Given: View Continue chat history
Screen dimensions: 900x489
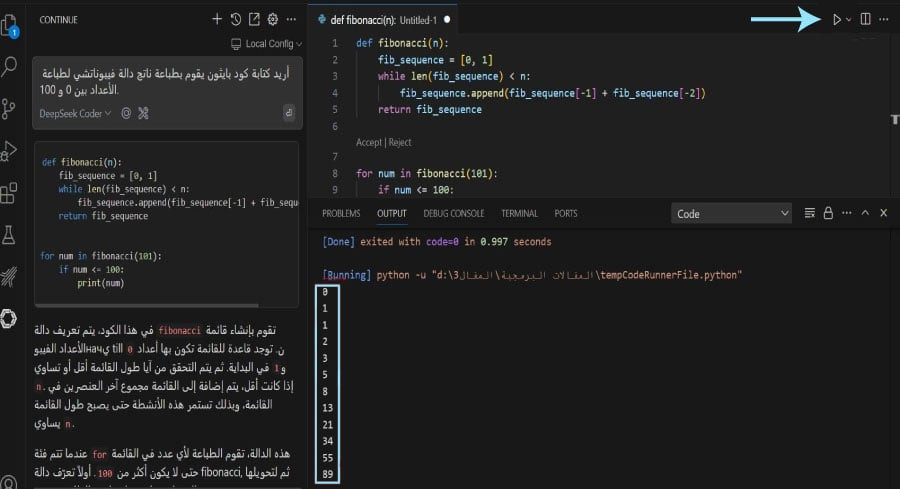Looking at the screenshot, I should [235, 20].
